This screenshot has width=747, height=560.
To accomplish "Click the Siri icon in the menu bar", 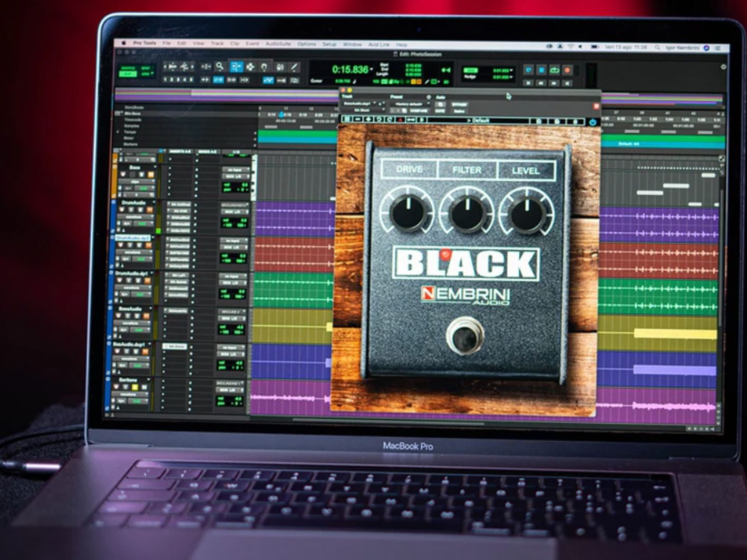I will pyautogui.click(x=706, y=48).
